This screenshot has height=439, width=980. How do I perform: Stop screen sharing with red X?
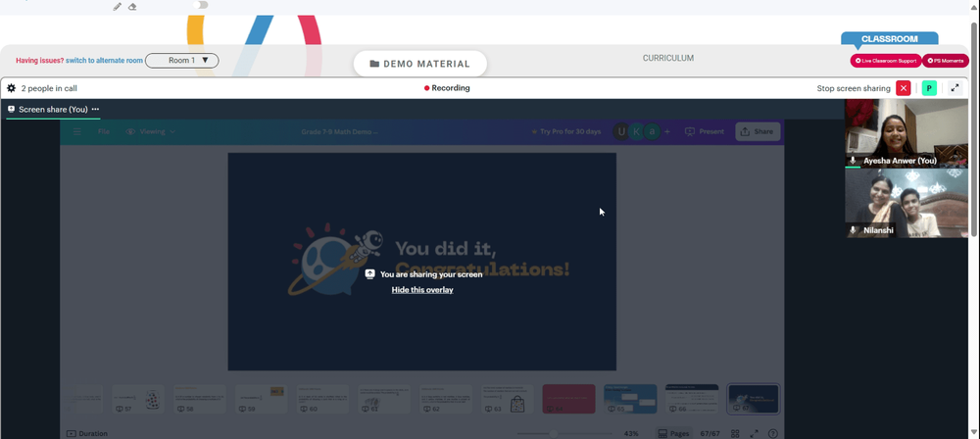coord(904,88)
